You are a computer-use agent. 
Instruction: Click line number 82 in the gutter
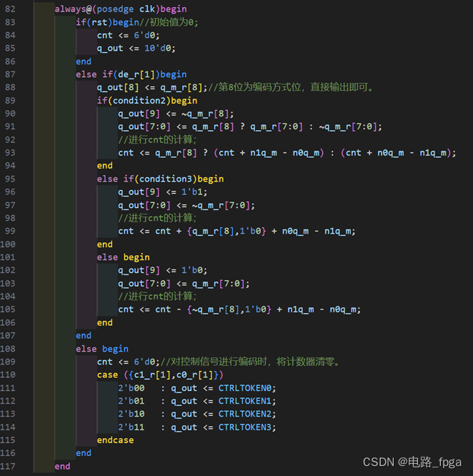(x=10, y=9)
